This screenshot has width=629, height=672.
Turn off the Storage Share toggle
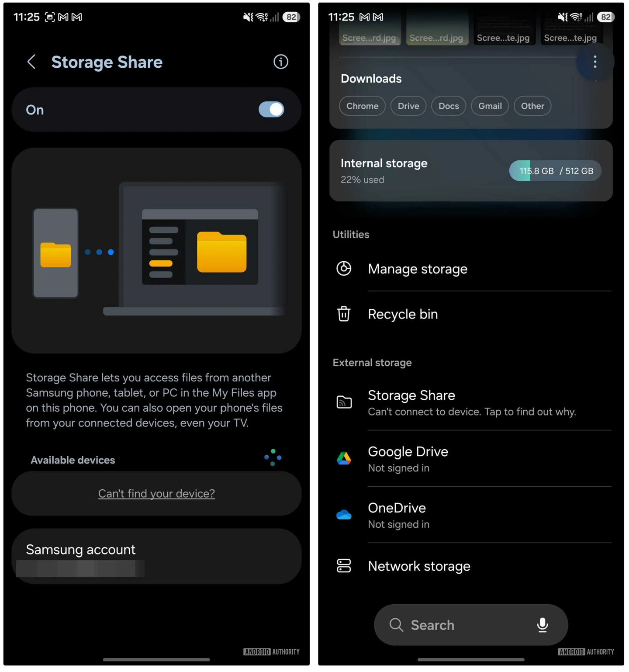coord(271,110)
